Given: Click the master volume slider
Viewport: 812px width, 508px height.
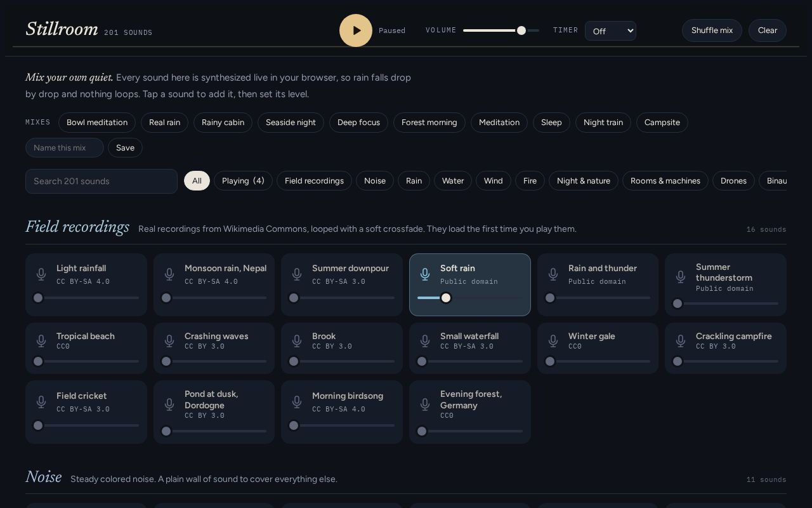Looking at the screenshot, I should 501,30.
